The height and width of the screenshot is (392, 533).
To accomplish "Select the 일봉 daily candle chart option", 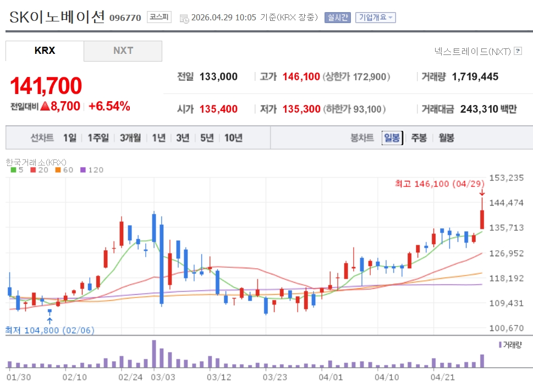I will tap(392, 137).
